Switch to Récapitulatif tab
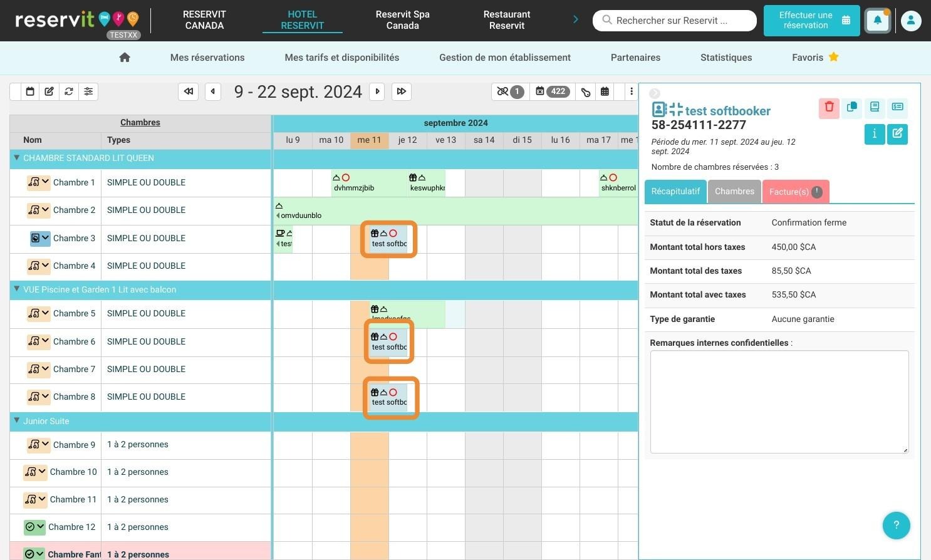 click(x=675, y=192)
